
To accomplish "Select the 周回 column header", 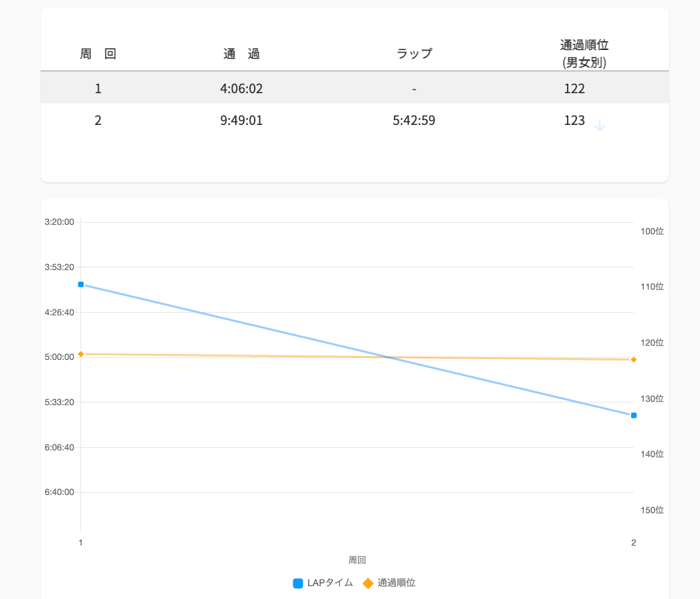I will (98, 54).
